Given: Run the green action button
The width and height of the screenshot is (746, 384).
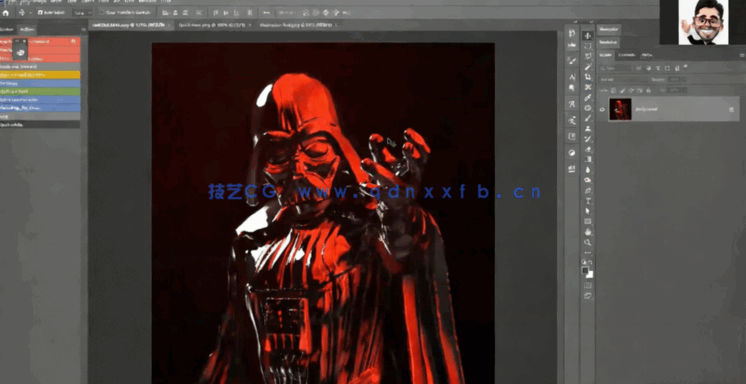Looking at the screenshot, I should [x=40, y=91].
